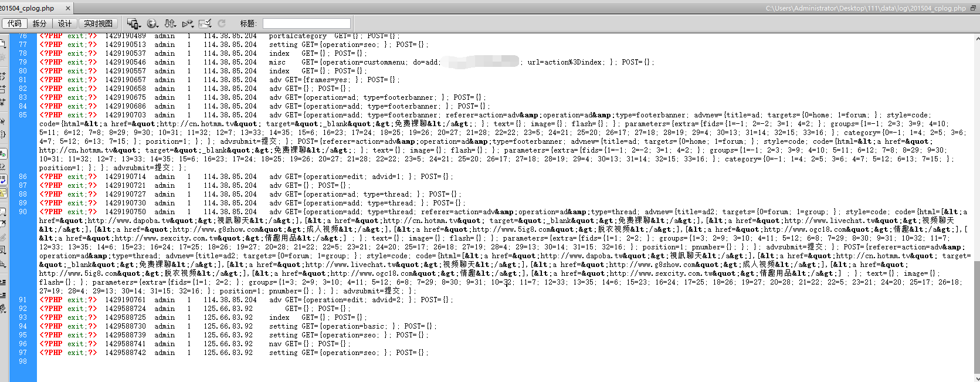Click line number 85 in the gutter
Viewport: 980px width, 382px height.
pos(23,115)
